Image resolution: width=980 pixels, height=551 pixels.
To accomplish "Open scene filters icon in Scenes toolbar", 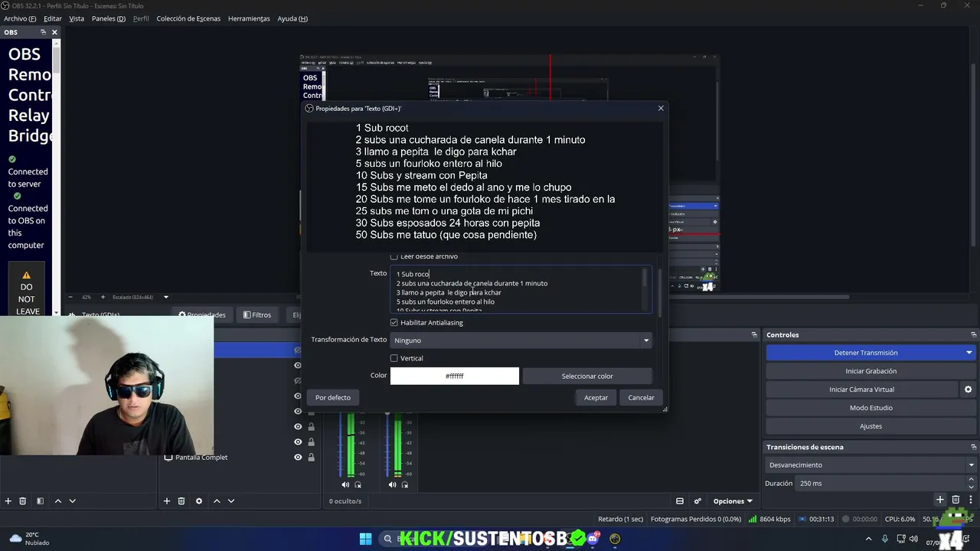I will tap(40, 501).
